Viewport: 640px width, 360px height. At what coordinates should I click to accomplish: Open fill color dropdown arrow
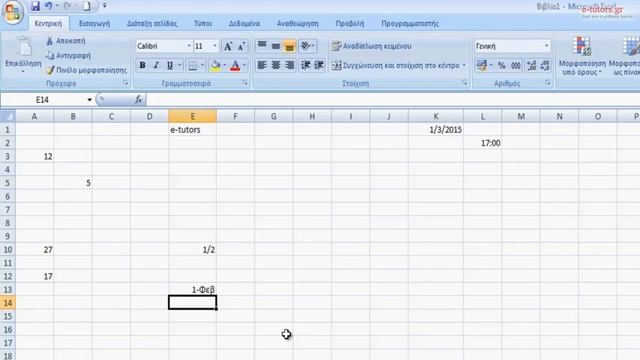[224, 65]
